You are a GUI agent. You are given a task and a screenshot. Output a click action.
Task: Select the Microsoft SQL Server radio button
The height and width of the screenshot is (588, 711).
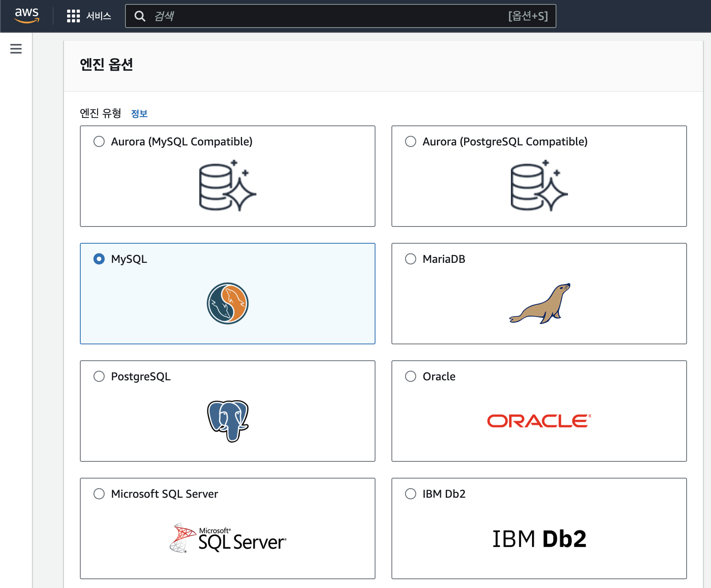pos(99,494)
